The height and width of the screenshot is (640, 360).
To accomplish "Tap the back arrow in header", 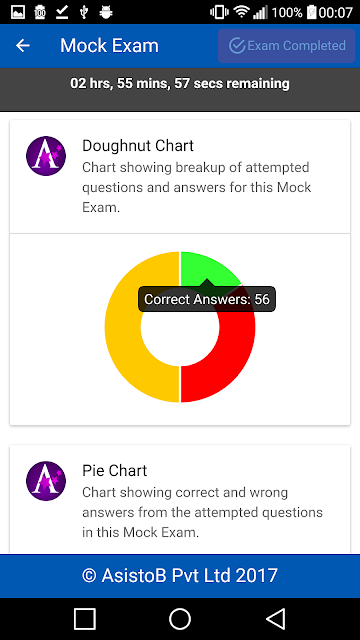I will 23,46.
